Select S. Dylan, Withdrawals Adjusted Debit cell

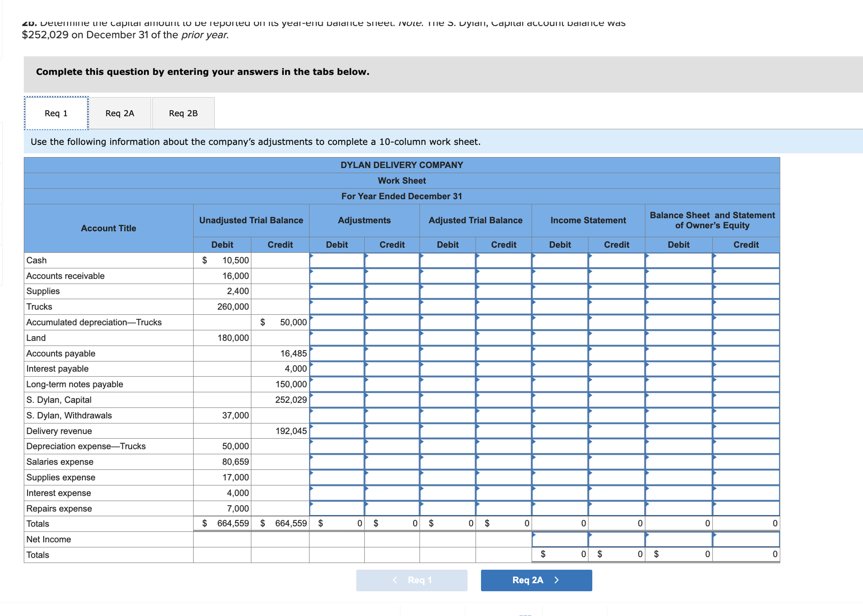[x=448, y=415]
